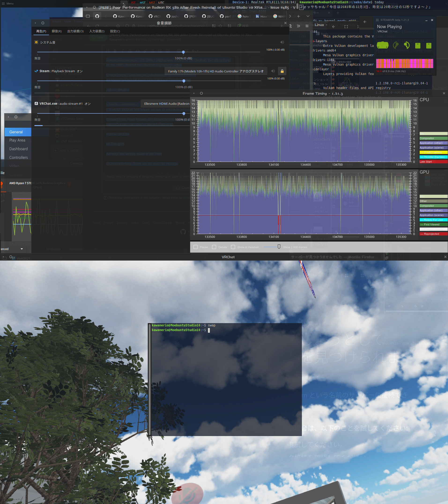
Task: Toggle Ready For Use legend entry
Action: click(x=433, y=220)
